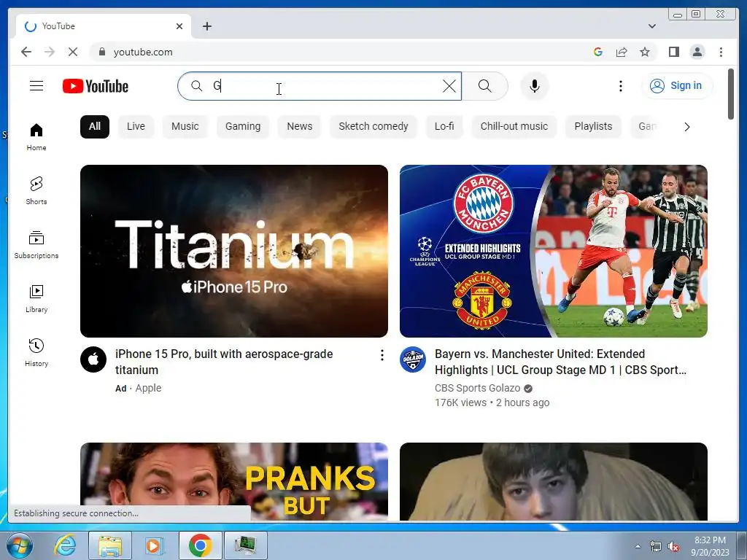Open the YouTube hamburger guide menu

36,86
